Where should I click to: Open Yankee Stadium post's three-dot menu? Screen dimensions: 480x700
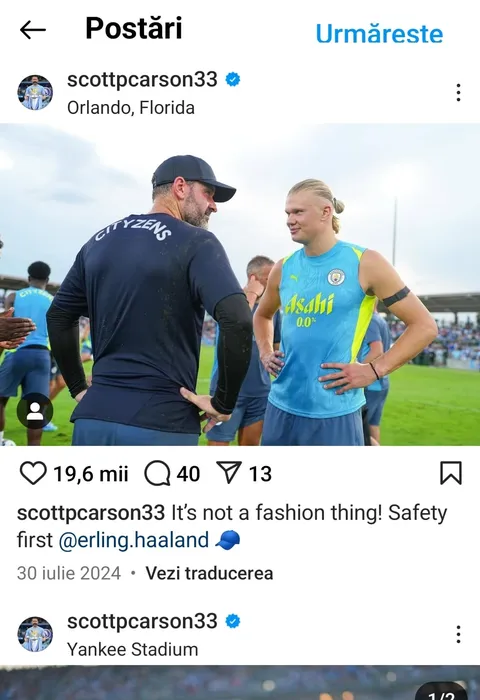[458, 634]
